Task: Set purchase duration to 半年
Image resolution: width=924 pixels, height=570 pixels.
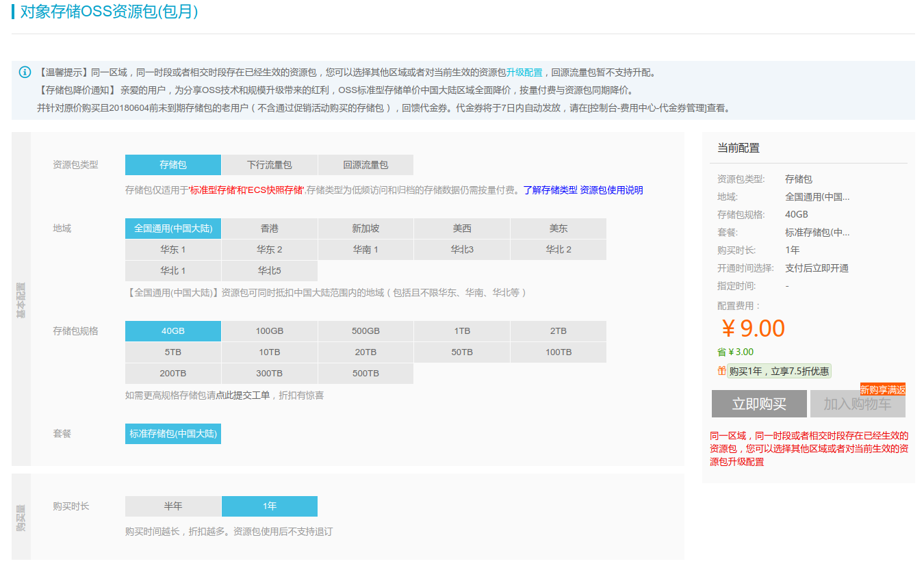Action: pyautogui.click(x=173, y=506)
